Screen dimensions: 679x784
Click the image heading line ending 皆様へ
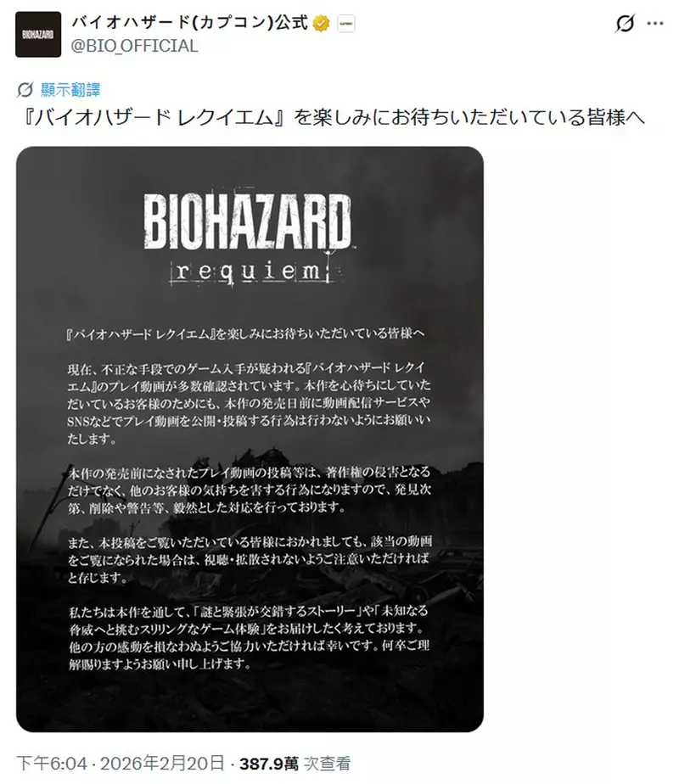(x=245, y=333)
